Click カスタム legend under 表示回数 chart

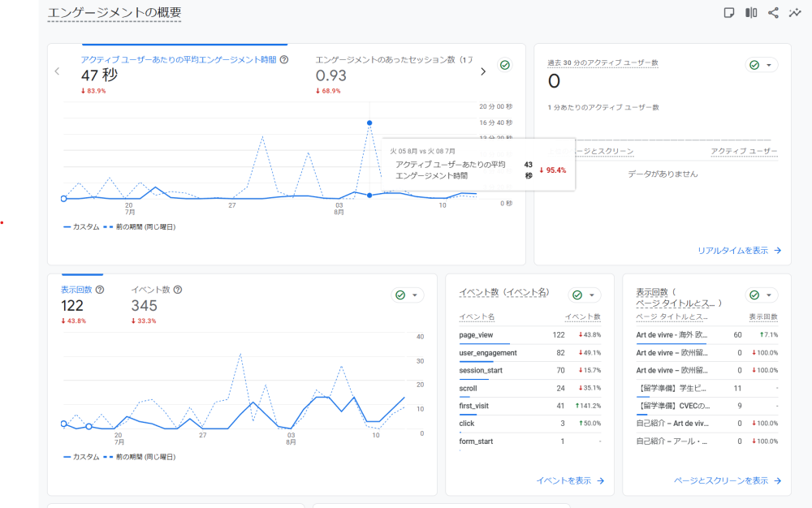coord(80,458)
